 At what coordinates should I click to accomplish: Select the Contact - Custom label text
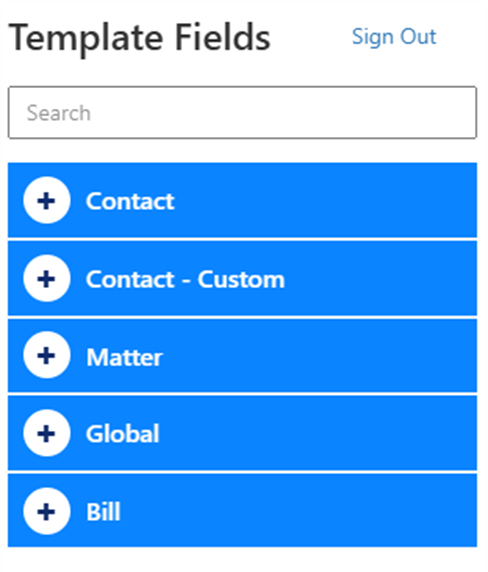tap(185, 279)
